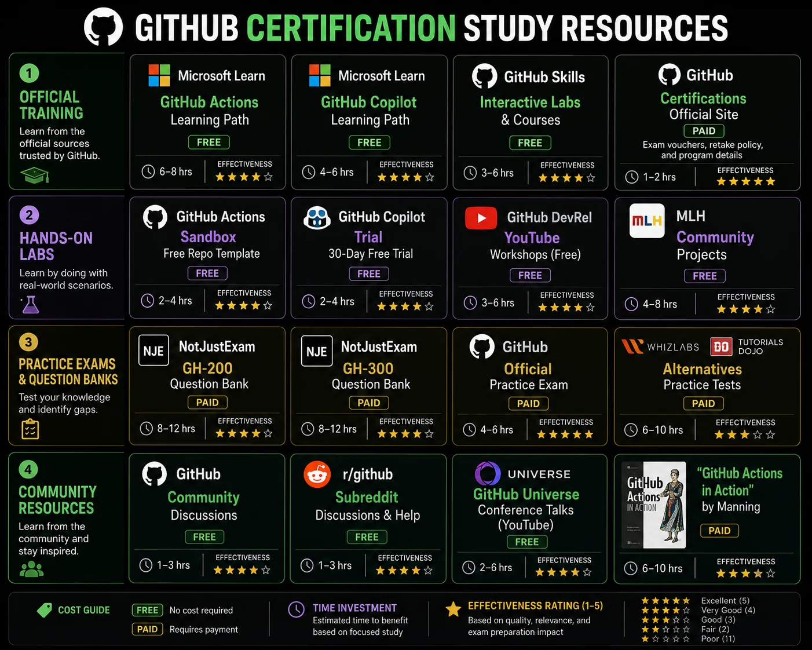Click the GitHub Skills octocat icon
This screenshot has width=812, height=650.
pyautogui.click(x=485, y=76)
